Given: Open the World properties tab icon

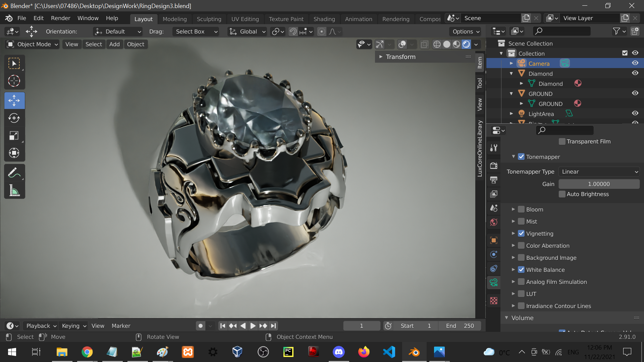Looking at the screenshot, I should coord(494,222).
